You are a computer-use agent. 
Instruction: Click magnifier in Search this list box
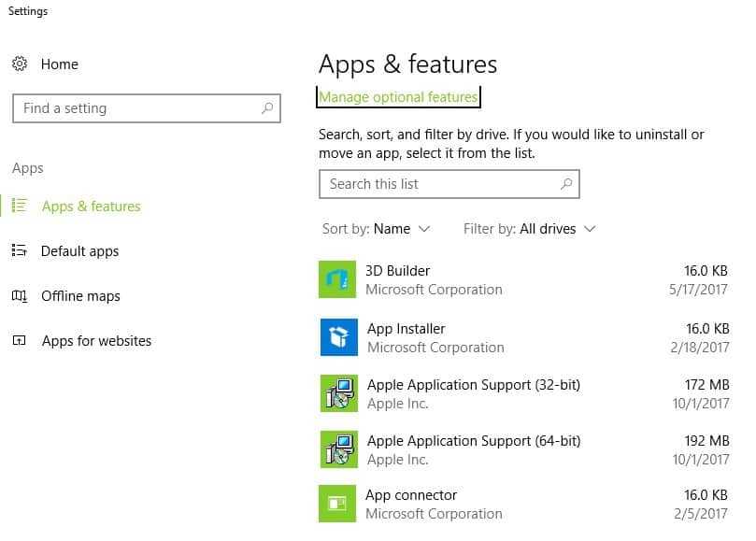(x=566, y=184)
